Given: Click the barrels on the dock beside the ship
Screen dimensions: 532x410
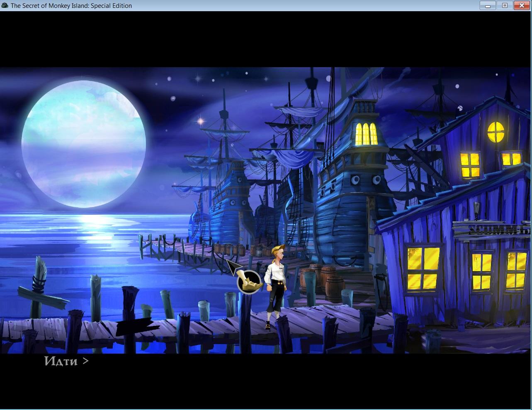Looking at the screenshot, I should 322,283.
